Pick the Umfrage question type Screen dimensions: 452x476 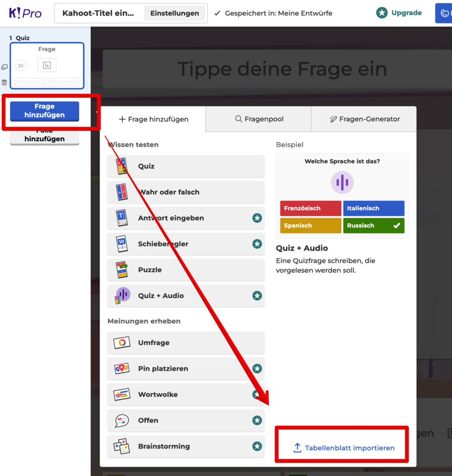(186, 343)
